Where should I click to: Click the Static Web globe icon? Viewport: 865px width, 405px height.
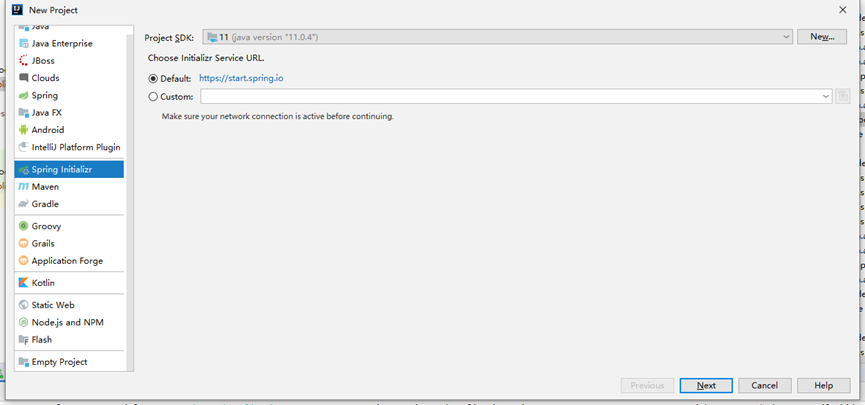[x=23, y=305]
